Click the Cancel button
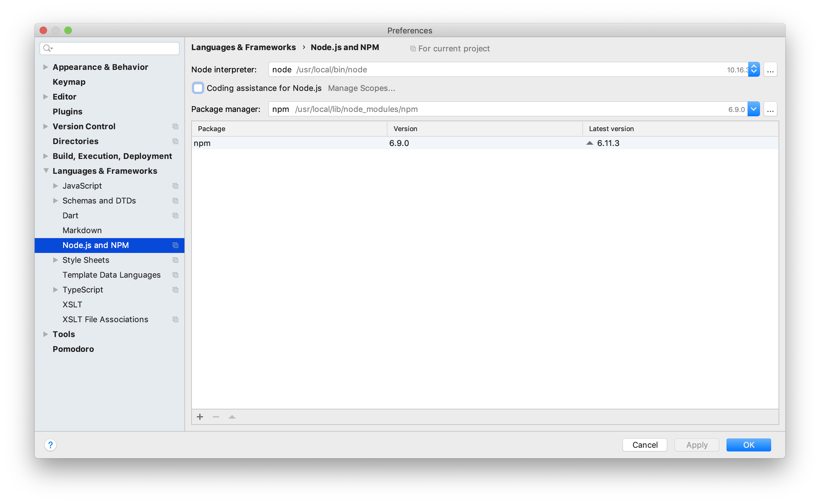820x504 pixels. pos(645,445)
